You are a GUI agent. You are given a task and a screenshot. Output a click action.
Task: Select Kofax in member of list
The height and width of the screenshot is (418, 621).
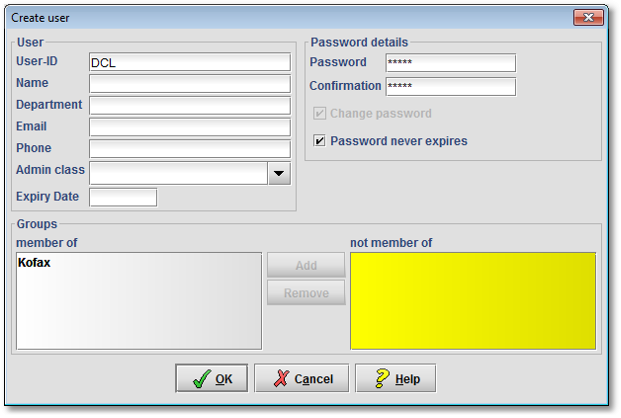tap(36, 263)
